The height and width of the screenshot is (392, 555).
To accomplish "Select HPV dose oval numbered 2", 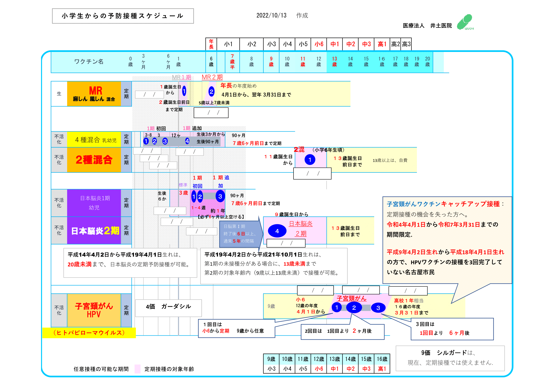I will (354, 308).
